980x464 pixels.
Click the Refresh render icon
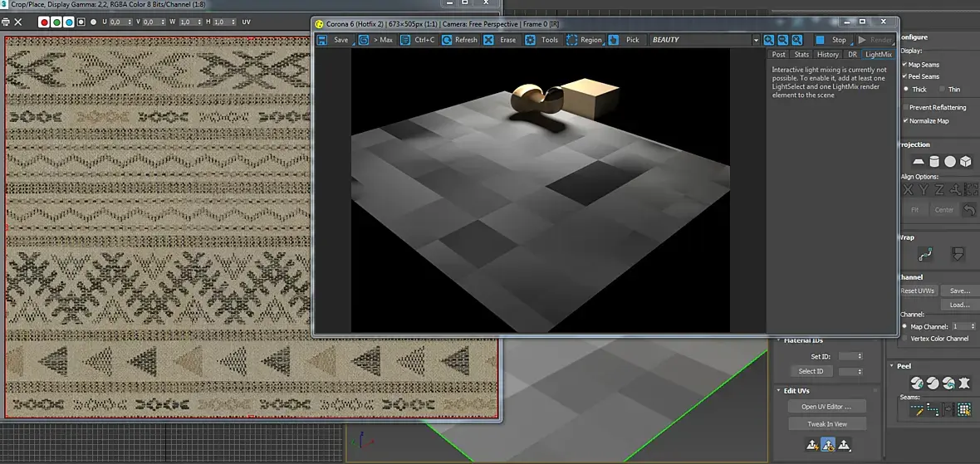447,40
